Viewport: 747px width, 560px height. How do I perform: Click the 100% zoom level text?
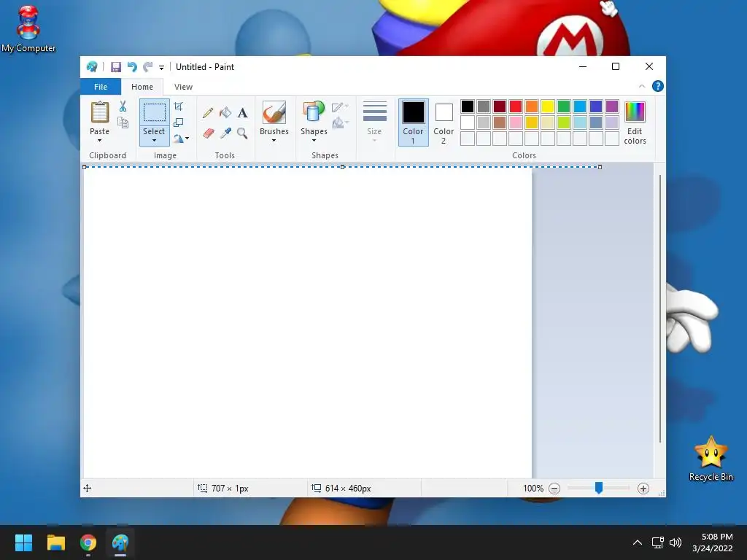(x=533, y=488)
